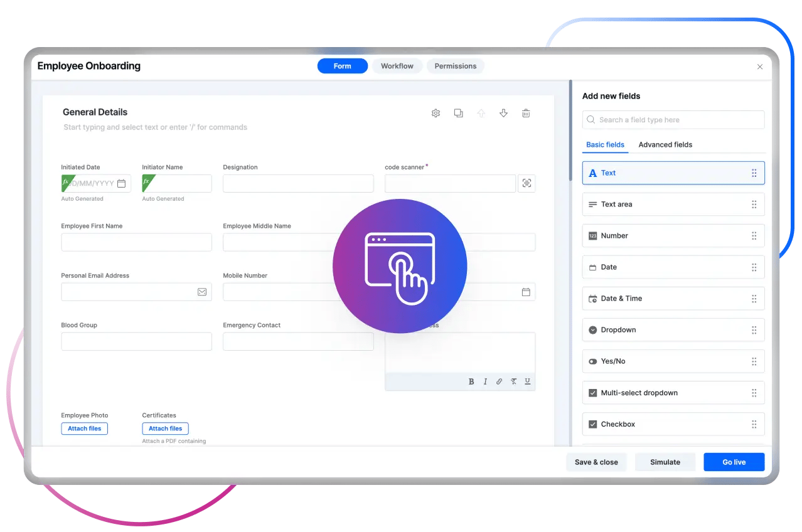Move the section down using arrow icon
Screen dimensions: 802x532
(x=503, y=113)
